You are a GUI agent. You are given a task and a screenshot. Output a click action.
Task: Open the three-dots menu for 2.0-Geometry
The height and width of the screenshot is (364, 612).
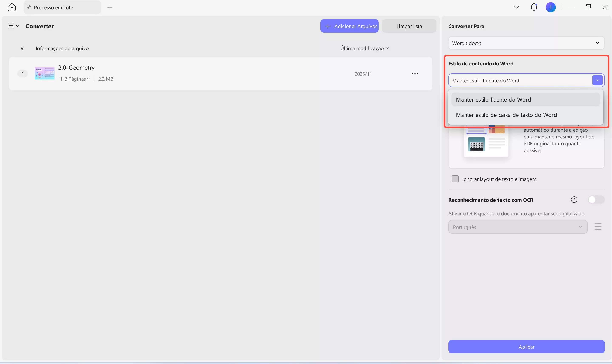click(415, 73)
